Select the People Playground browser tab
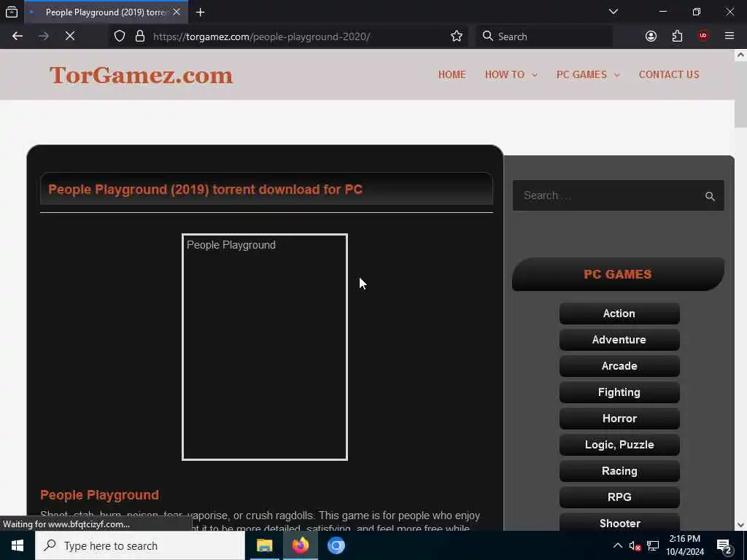This screenshot has height=560, width=747. click(106, 12)
